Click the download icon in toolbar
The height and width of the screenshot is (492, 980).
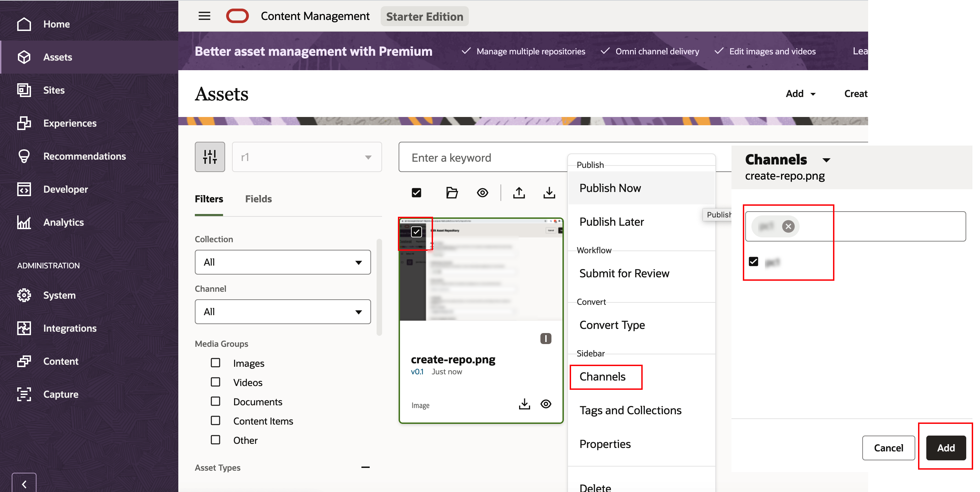[x=549, y=193]
